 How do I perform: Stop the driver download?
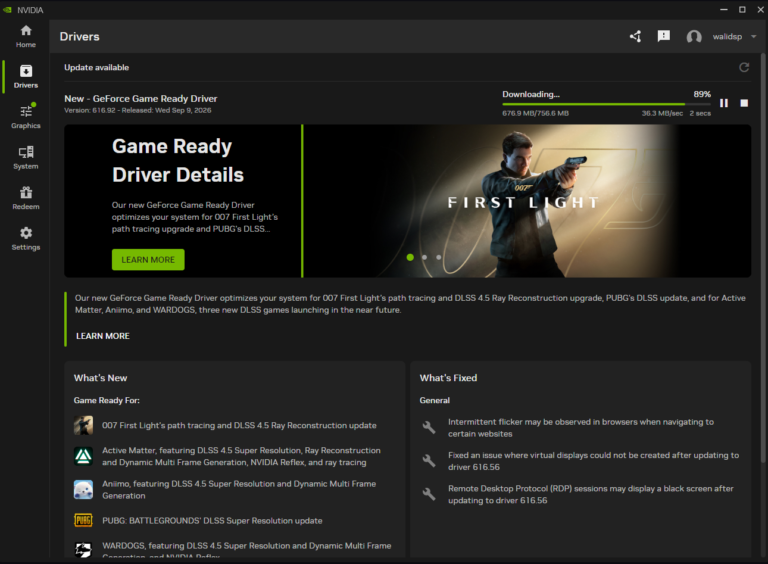tap(744, 103)
